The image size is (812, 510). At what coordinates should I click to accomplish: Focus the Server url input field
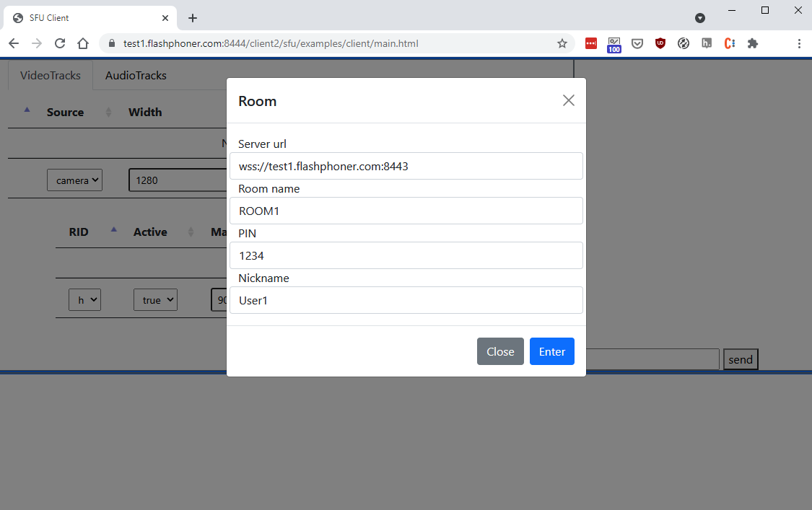pyautogui.click(x=406, y=166)
